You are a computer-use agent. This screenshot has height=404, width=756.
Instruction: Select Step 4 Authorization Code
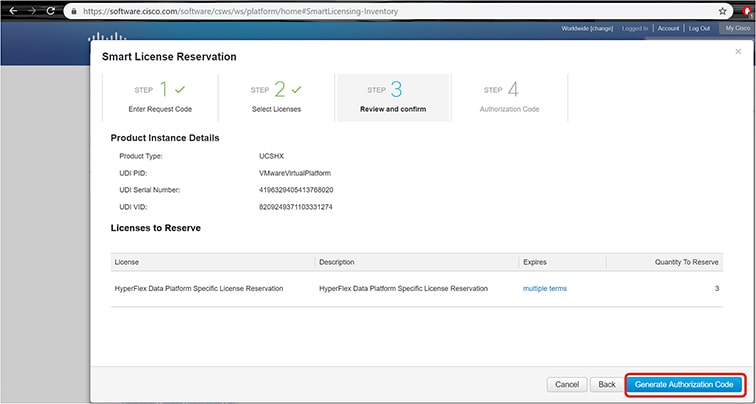(x=509, y=98)
